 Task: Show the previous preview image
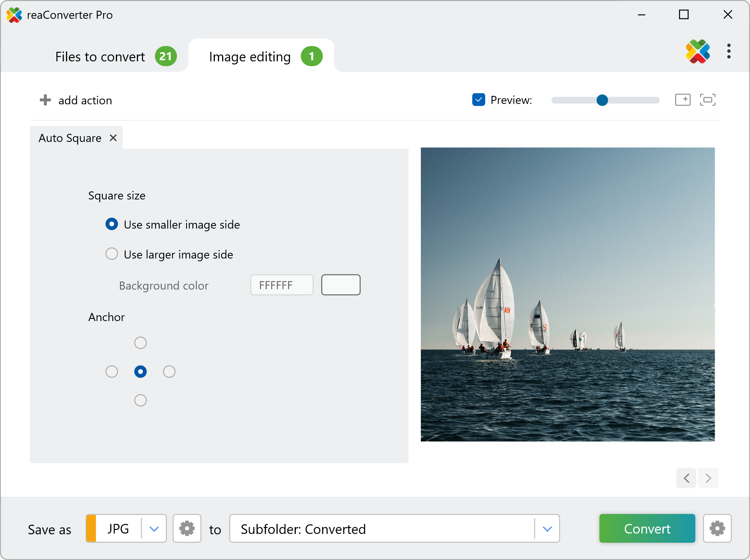pos(686,478)
